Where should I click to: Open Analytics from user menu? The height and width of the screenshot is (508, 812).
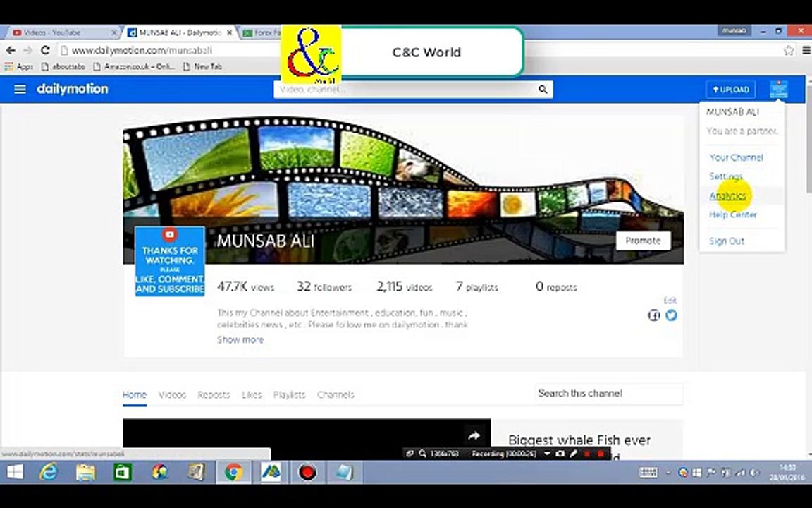pyautogui.click(x=727, y=195)
